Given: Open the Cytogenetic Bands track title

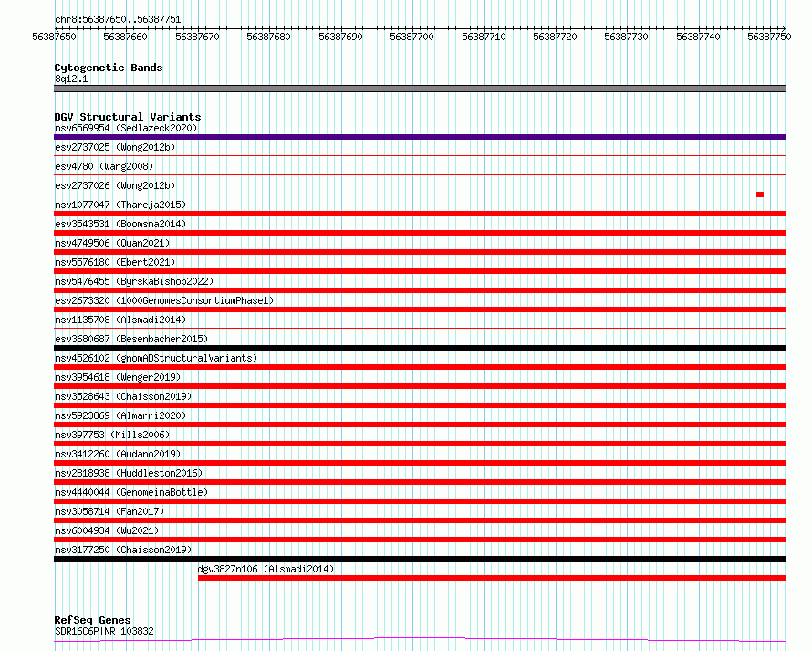Looking at the screenshot, I should point(109,68).
